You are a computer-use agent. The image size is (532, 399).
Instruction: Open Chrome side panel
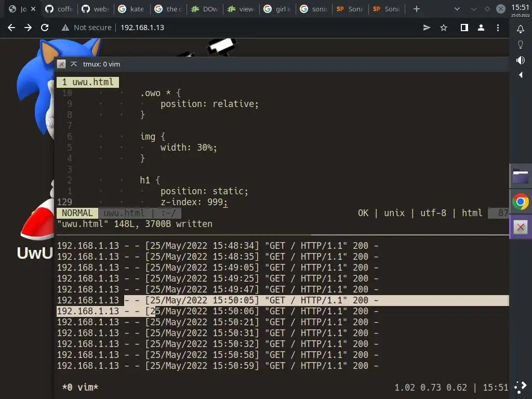(464, 28)
